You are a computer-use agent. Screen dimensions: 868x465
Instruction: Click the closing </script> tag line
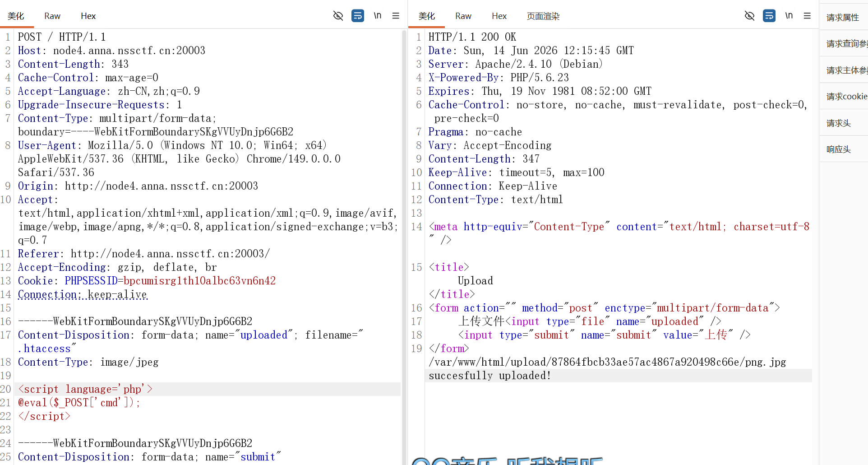(x=44, y=416)
